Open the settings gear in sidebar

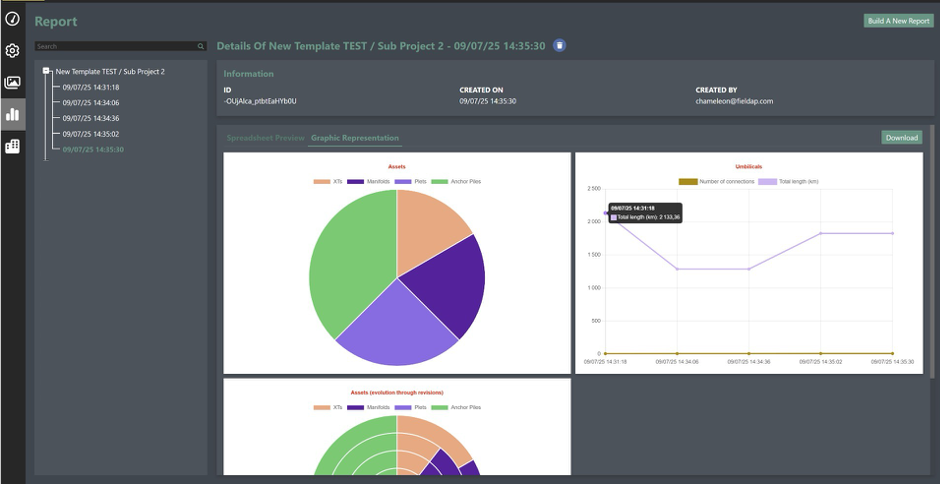click(x=12, y=51)
